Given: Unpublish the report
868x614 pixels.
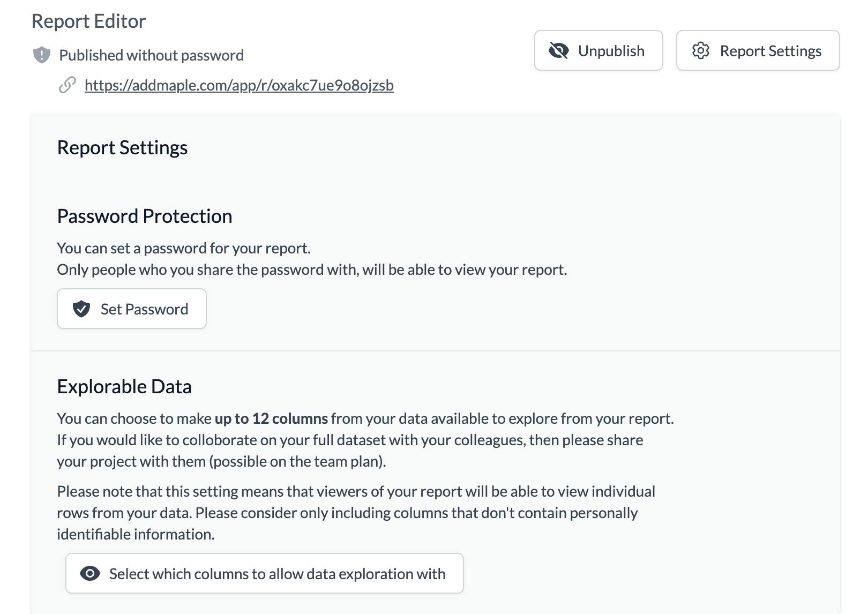Looking at the screenshot, I should [x=598, y=51].
